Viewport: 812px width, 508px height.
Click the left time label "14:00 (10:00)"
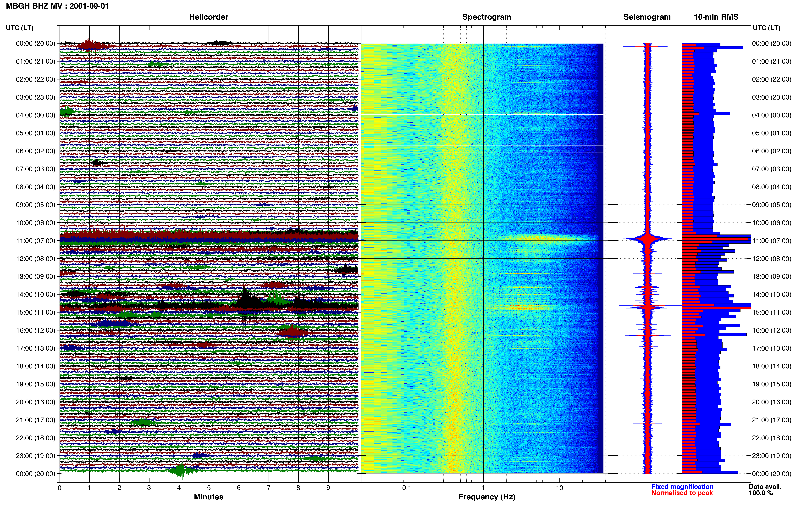(x=36, y=295)
